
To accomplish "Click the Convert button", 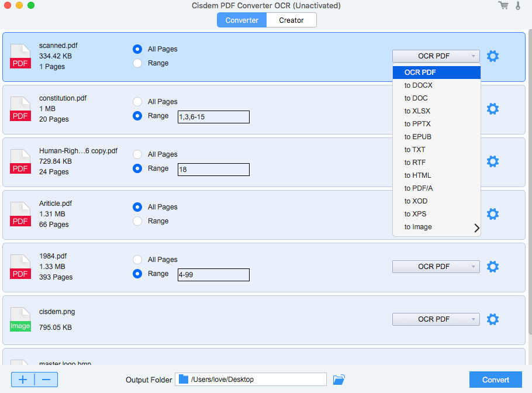I will (496, 380).
